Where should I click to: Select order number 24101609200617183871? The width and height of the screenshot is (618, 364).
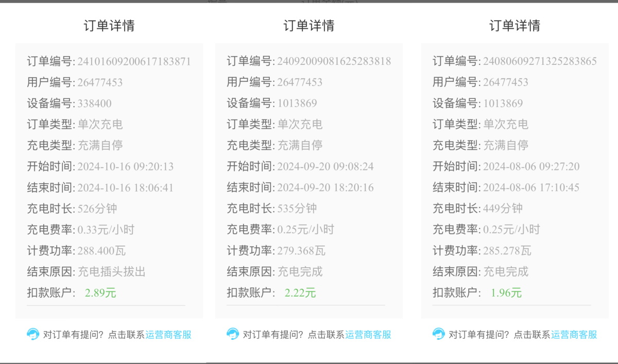coord(134,62)
